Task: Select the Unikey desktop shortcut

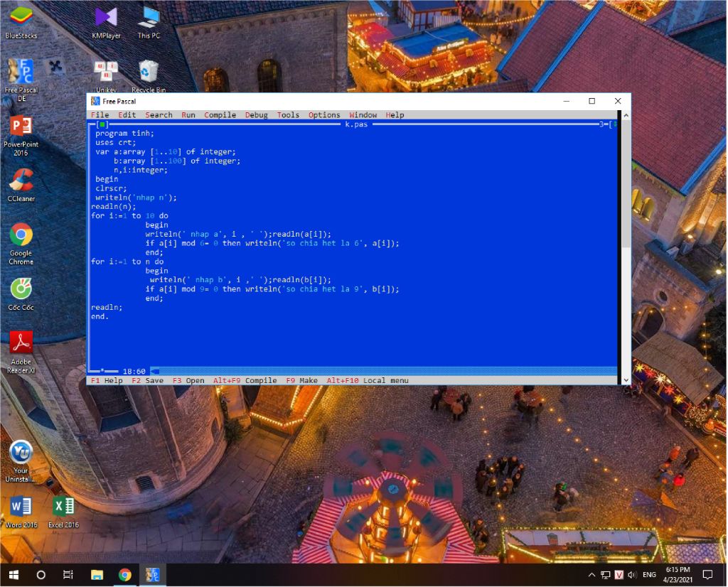Action: [106, 77]
